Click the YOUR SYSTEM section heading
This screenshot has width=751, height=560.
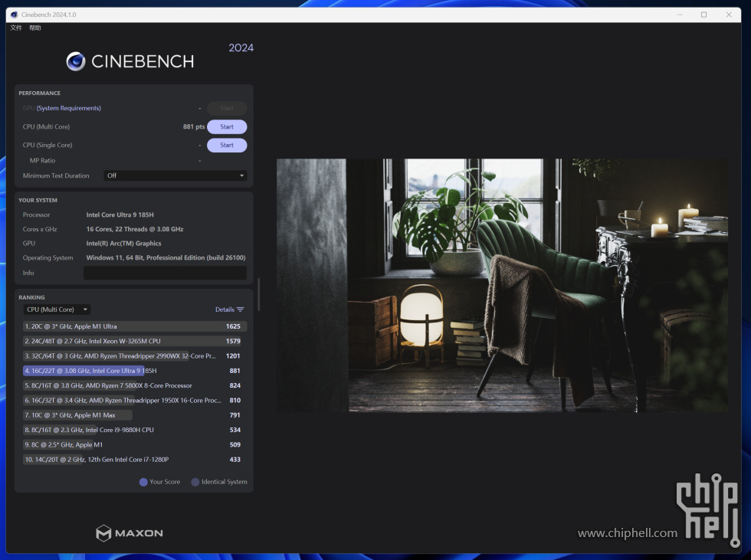pyautogui.click(x=38, y=201)
